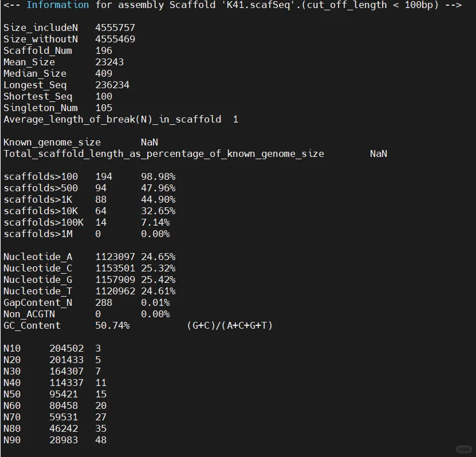
Task: Select the 'Size_withoutN' label text
Action: click(41, 39)
